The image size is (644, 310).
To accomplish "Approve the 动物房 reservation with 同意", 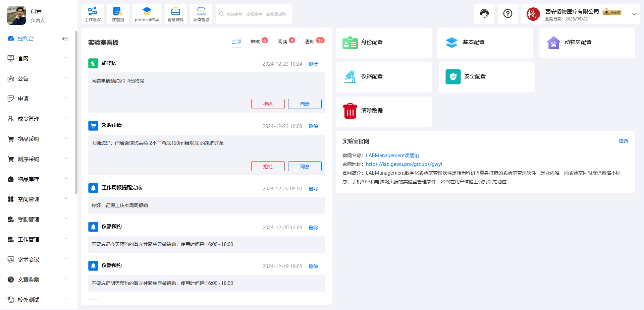I will [x=305, y=104].
